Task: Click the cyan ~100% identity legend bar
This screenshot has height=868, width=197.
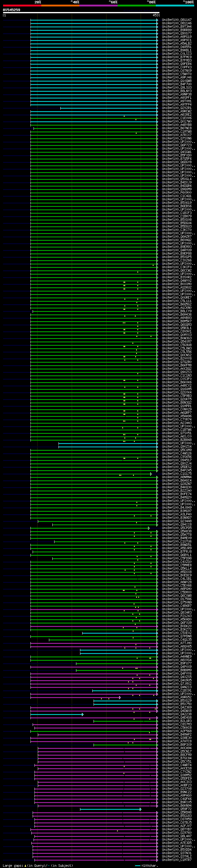Action: click(x=175, y=6)
